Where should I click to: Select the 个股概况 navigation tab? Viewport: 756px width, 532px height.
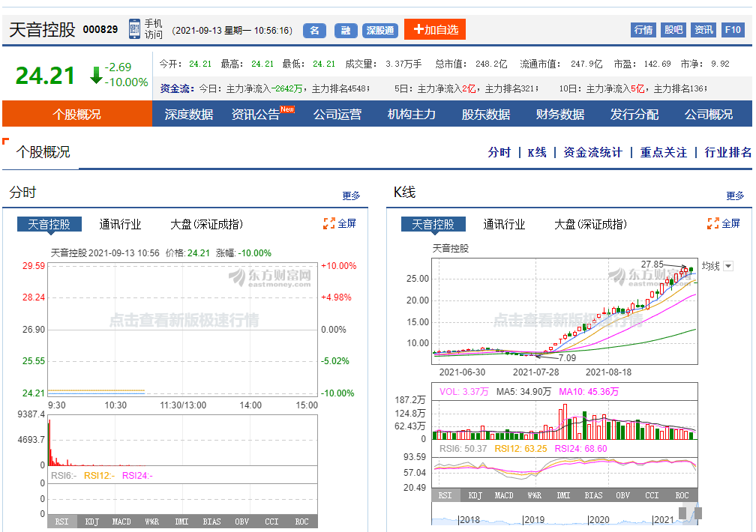tap(77, 114)
